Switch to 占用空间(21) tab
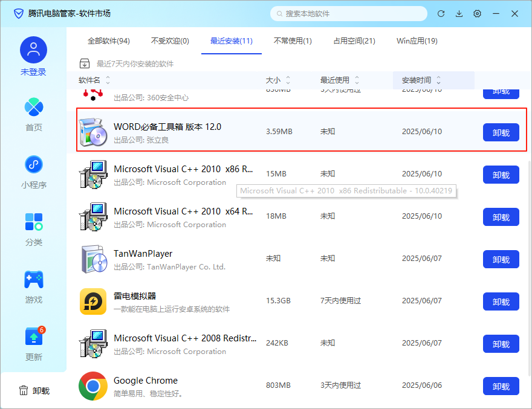Screen dimensions: 532x409 354,40
